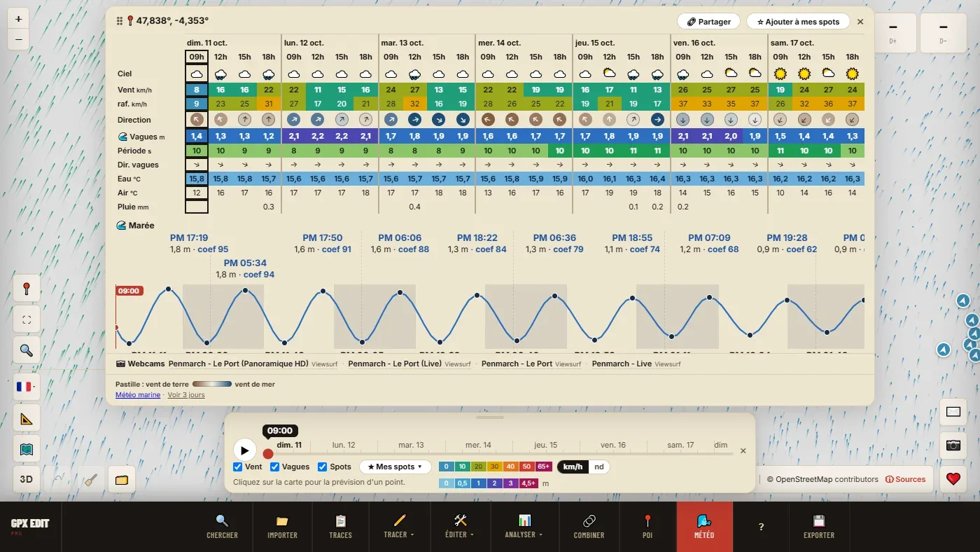Image resolution: width=980 pixels, height=552 pixels.
Task: Select the triangle ruler measure tool
Action: tap(27, 419)
